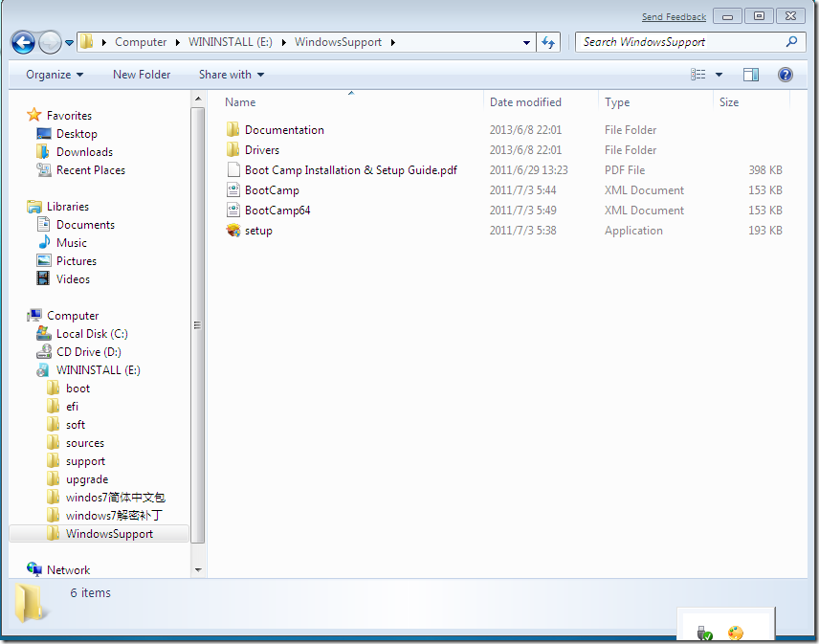Open the soft folder in the tree
This screenshot has width=819, height=644.
point(76,425)
